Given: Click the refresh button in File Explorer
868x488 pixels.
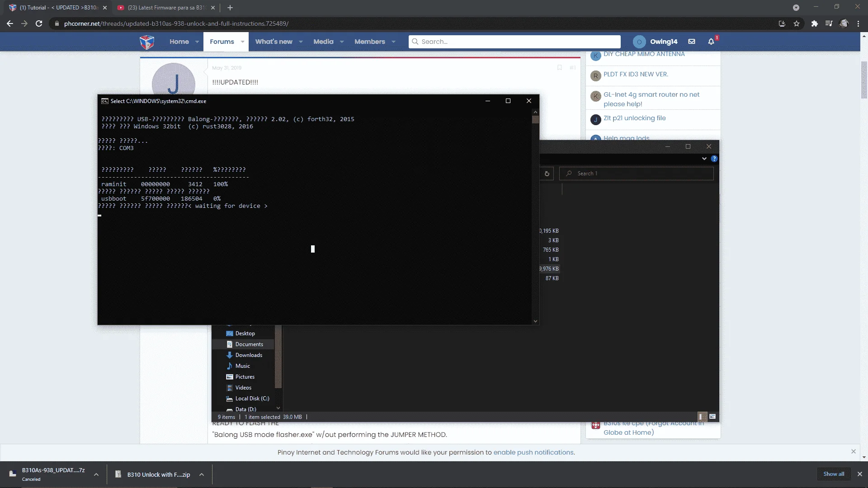Looking at the screenshot, I should click(x=547, y=174).
